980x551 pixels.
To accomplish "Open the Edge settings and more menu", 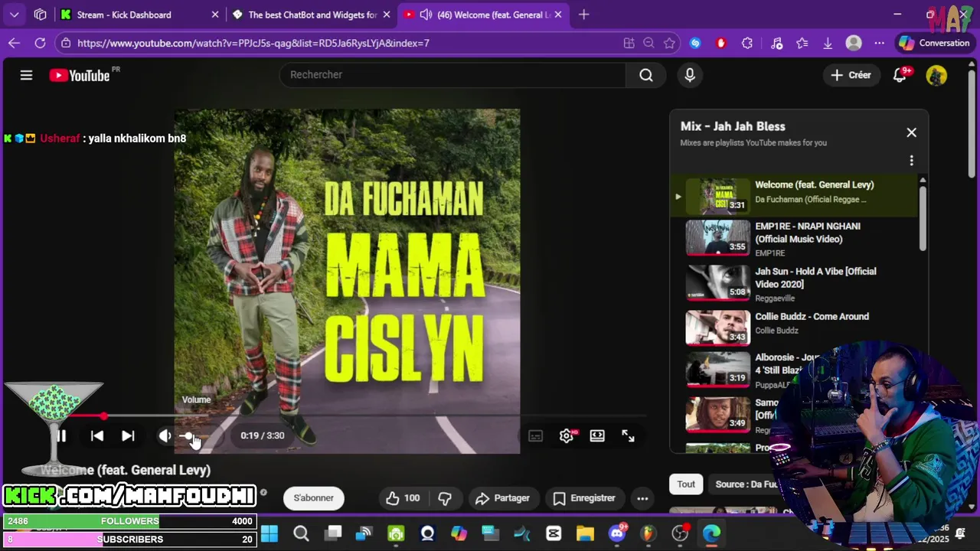I will point(879,43).
